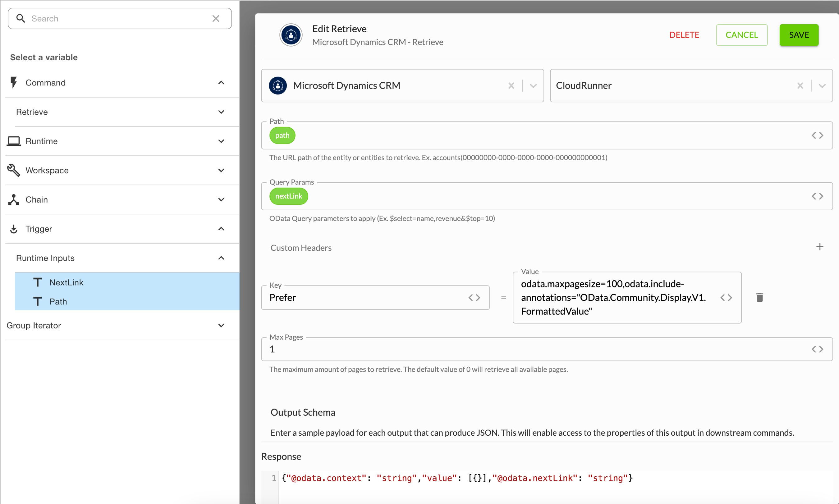Viewport: 839px width, 504px height.
Task: Clear the variable search box
Action: click(216, 19)
